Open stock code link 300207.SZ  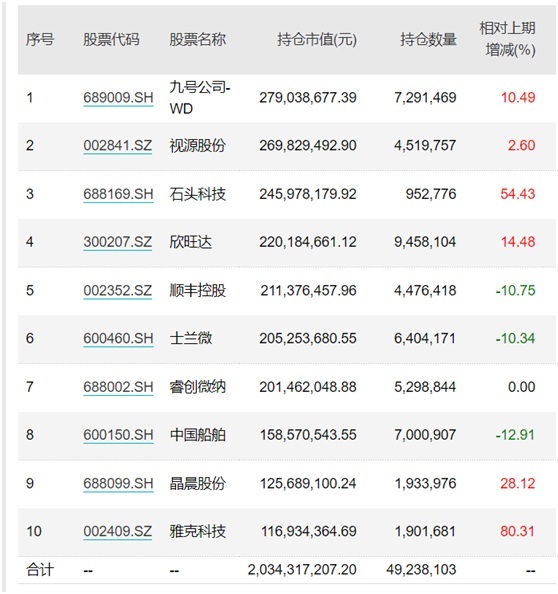click(117, 242)
